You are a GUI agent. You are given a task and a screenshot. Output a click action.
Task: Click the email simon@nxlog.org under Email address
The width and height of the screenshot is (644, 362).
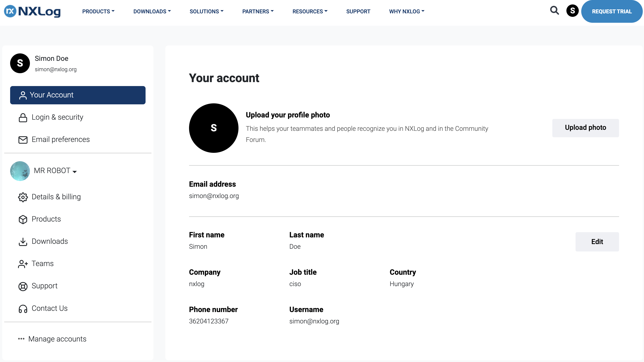coord(214,196)
